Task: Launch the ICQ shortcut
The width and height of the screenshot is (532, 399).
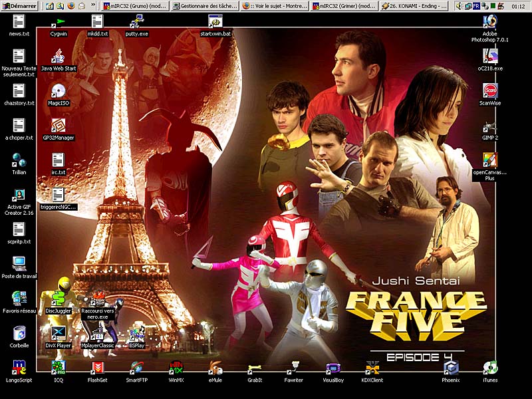Action: (59, 372)
